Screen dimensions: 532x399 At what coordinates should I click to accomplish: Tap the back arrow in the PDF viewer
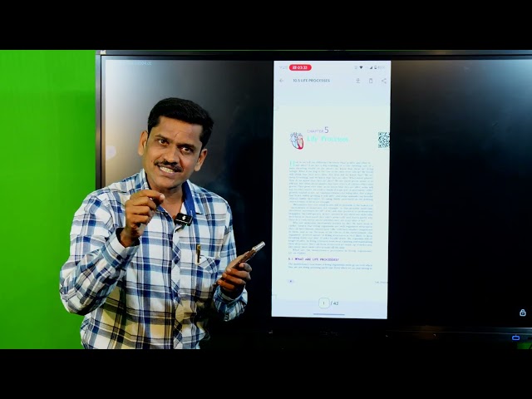281,81
